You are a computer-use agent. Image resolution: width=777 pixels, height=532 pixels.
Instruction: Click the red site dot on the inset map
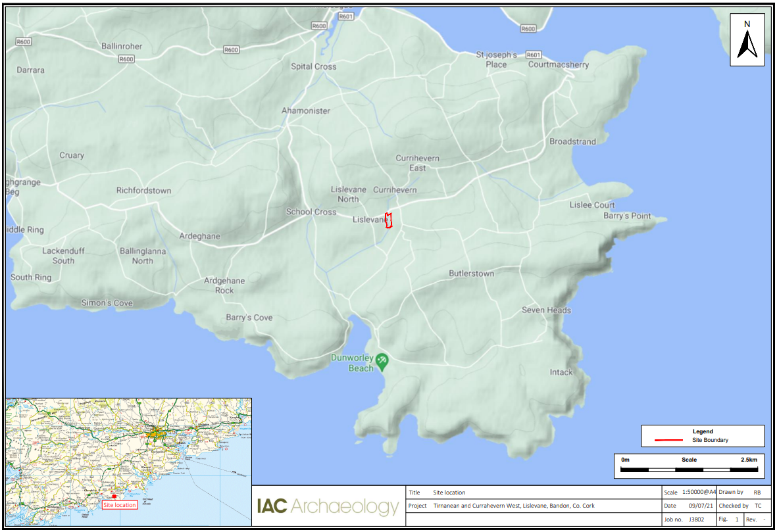click(114, 497)
